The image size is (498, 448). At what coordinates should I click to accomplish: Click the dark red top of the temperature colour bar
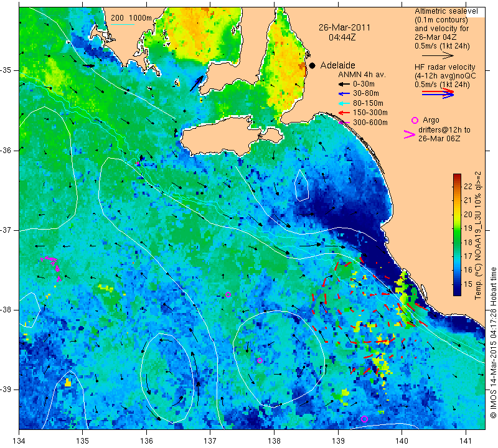[457, 177]
